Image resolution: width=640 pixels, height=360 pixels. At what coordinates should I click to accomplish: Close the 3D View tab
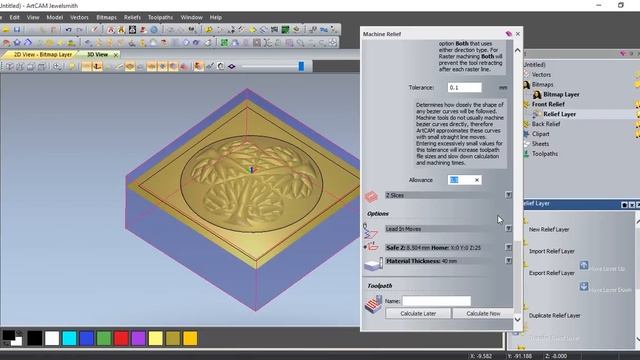pos(116,54)
